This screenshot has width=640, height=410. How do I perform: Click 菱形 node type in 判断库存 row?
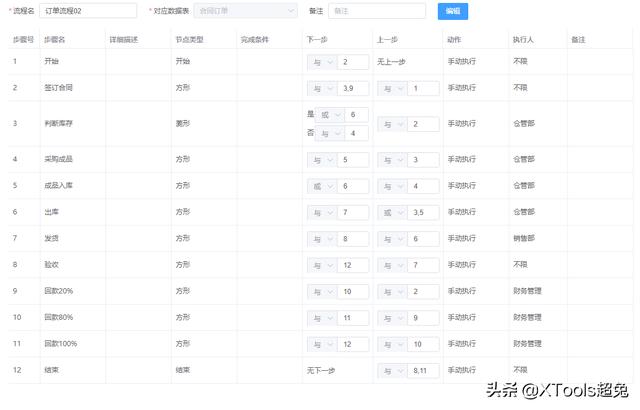[182, 123]
